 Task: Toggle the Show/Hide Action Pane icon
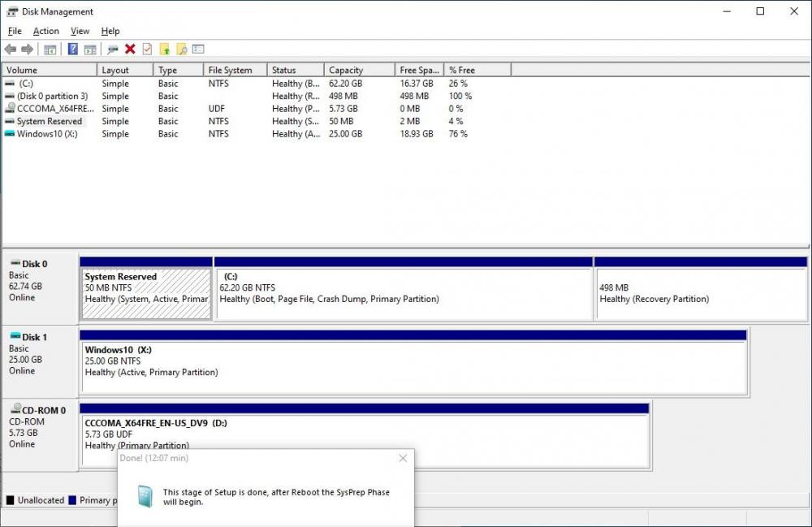pos(89,49)
